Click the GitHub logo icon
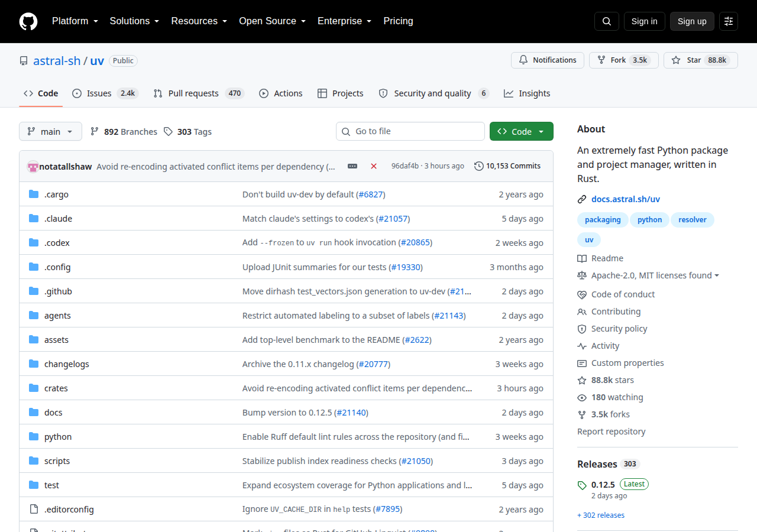Image resolution: width=757 pixels, height=532 pixels. [28, 21]
